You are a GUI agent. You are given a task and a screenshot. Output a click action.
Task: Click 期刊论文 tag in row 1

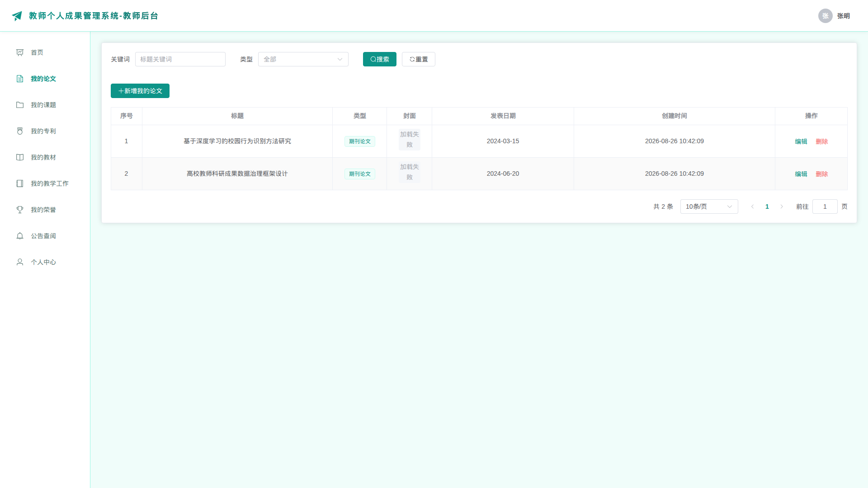(x=360, y=141)
